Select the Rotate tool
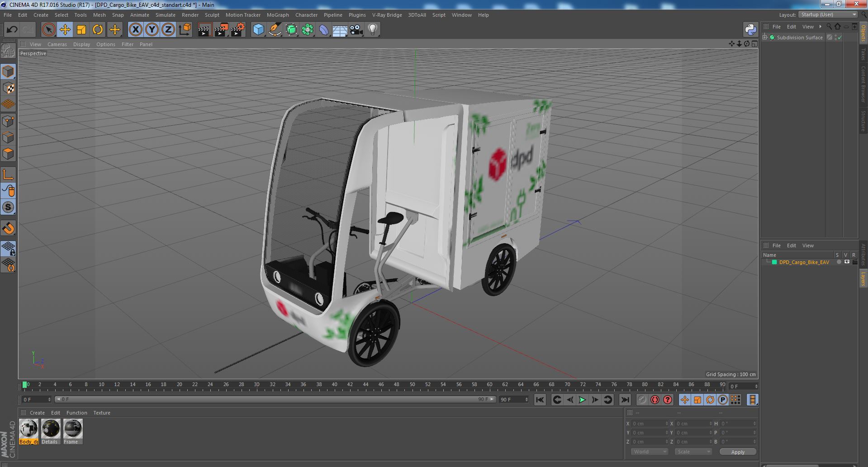 [x=97, y=30]
